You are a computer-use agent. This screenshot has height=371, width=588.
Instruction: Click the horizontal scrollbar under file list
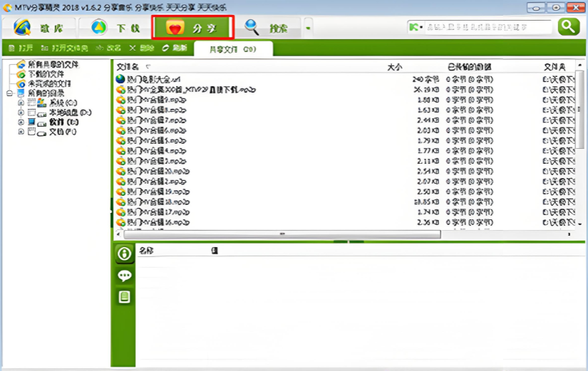pyautogui.click(x=282, y=234)
